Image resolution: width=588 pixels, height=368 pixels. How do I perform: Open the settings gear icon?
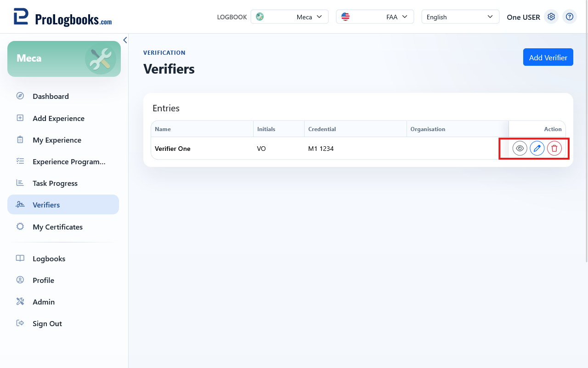click(551, 17)
